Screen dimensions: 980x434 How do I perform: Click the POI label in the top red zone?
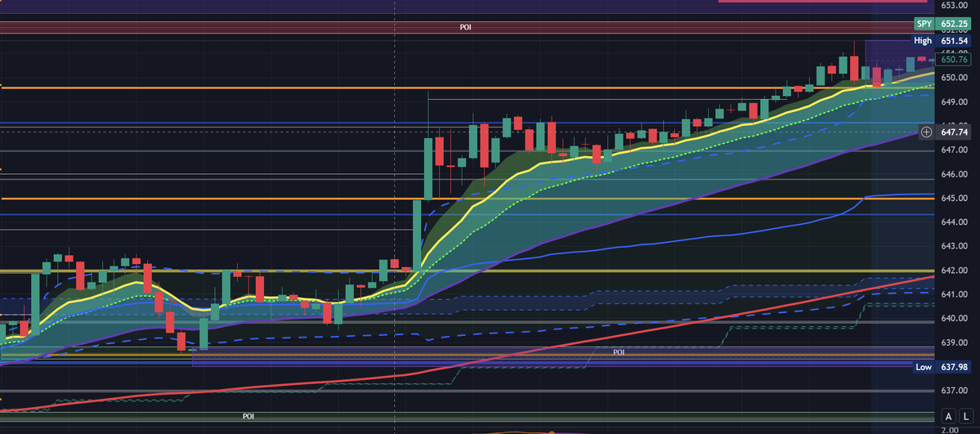pyautogui.click(x=466, y=28)
